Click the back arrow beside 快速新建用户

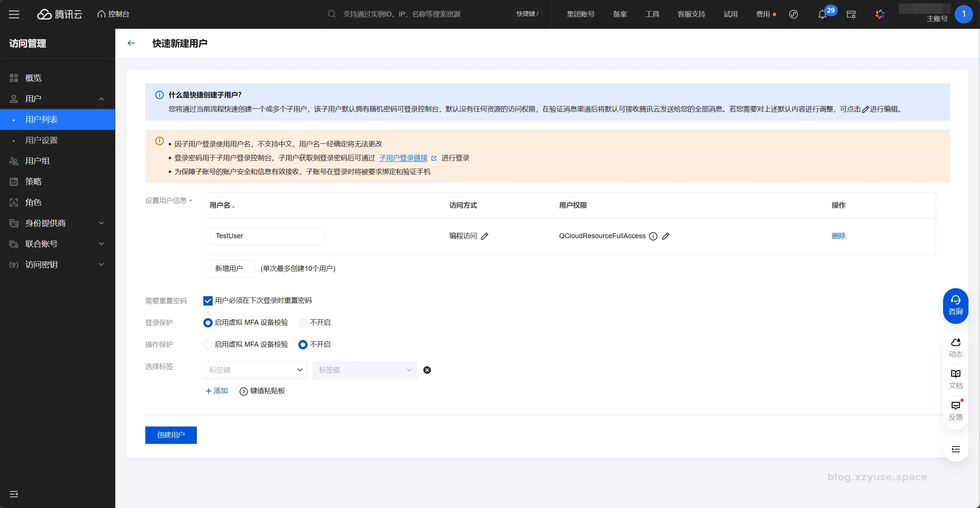131,43
